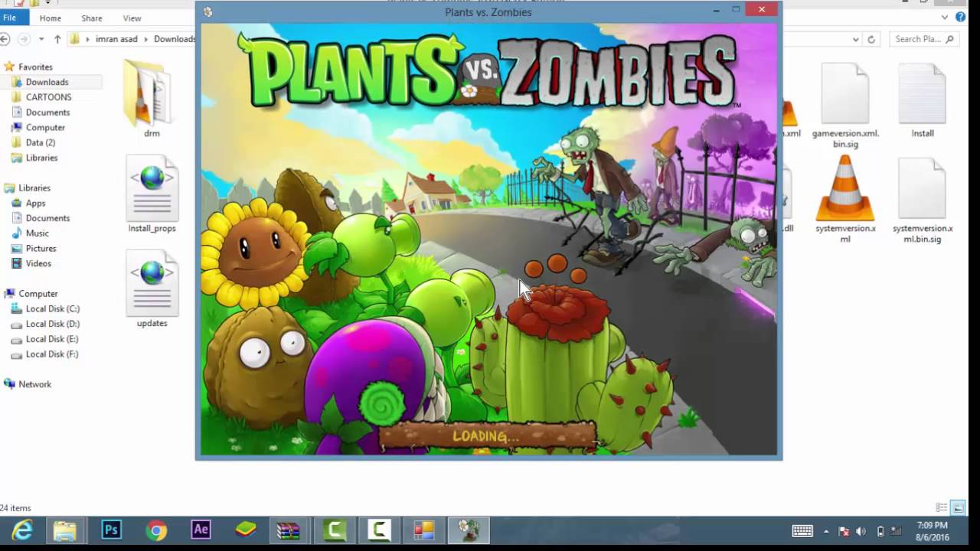This screenshot has height=551, width=980.
Task: Open the Action Center flag icon
Action: point(844,531)
